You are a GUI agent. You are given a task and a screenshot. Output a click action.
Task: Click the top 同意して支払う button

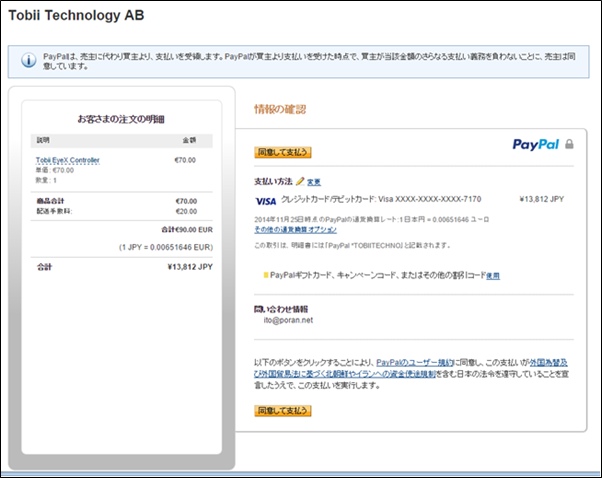pos(283,152)
